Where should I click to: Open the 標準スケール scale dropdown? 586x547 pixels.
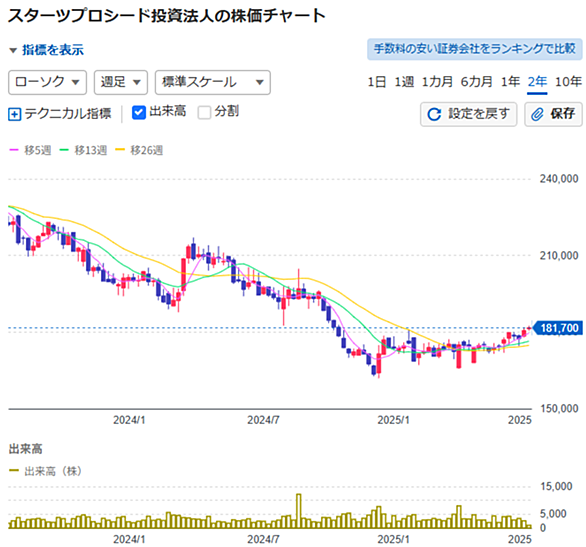click(x=213, y=82)
